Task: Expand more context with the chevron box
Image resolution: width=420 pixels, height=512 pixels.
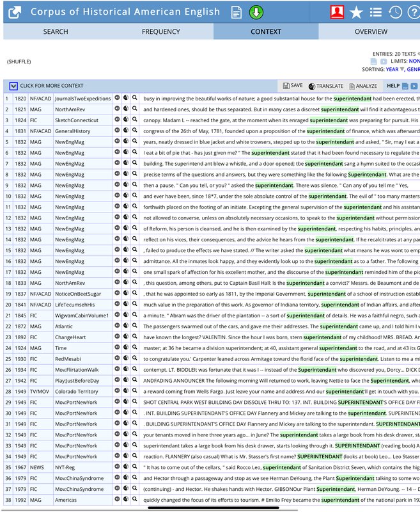Action: tap(13, 86)
